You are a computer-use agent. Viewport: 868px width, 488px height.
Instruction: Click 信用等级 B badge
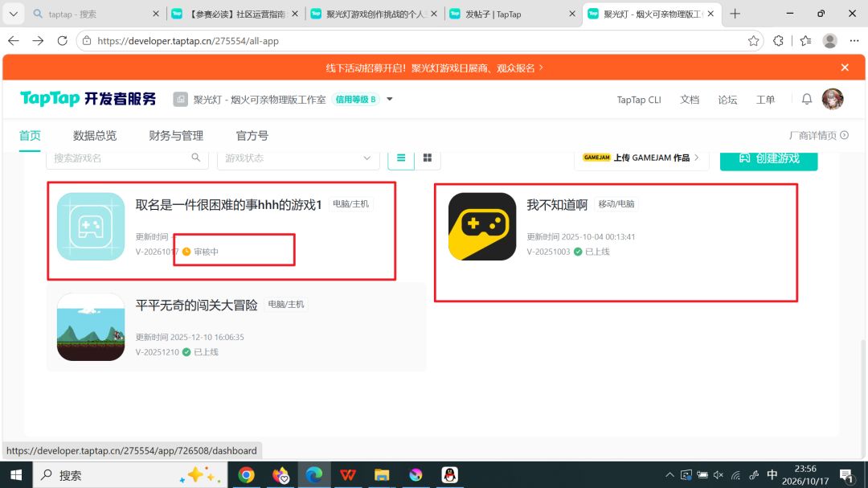pos(355,99)
